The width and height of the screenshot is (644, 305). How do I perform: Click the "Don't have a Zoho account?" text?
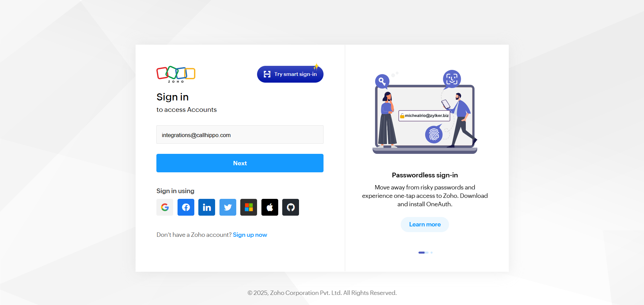[194, 235]
